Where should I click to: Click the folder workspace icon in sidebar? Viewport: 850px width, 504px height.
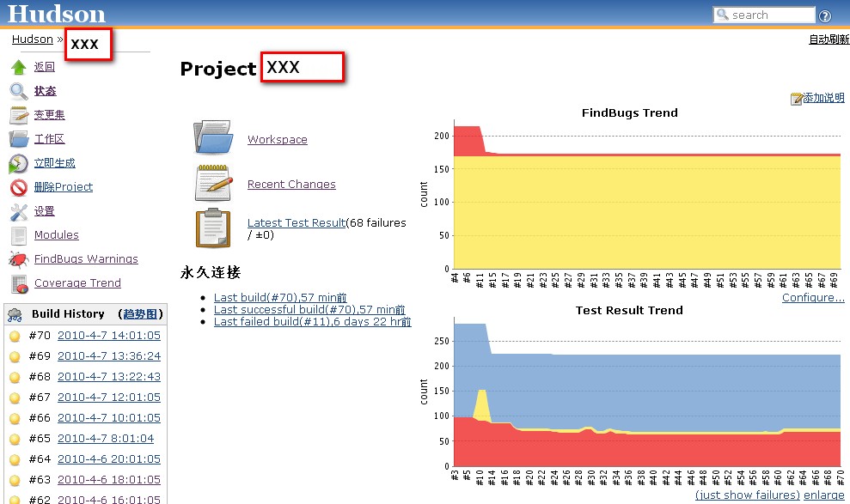coord(18,139)
